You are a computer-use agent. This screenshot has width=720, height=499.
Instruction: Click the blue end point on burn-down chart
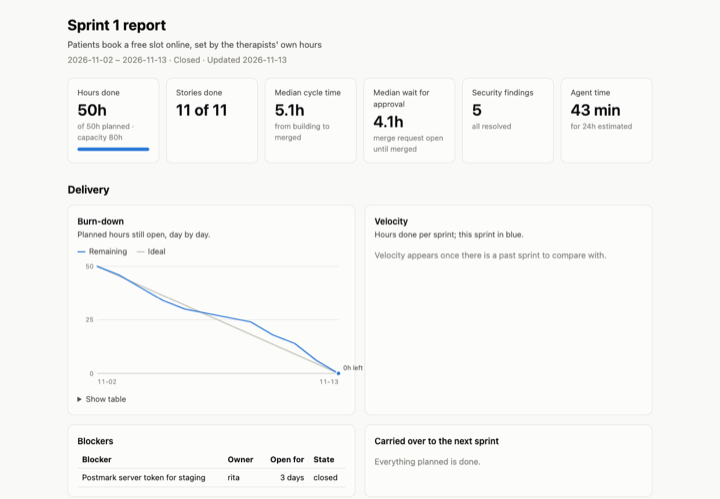338,373
